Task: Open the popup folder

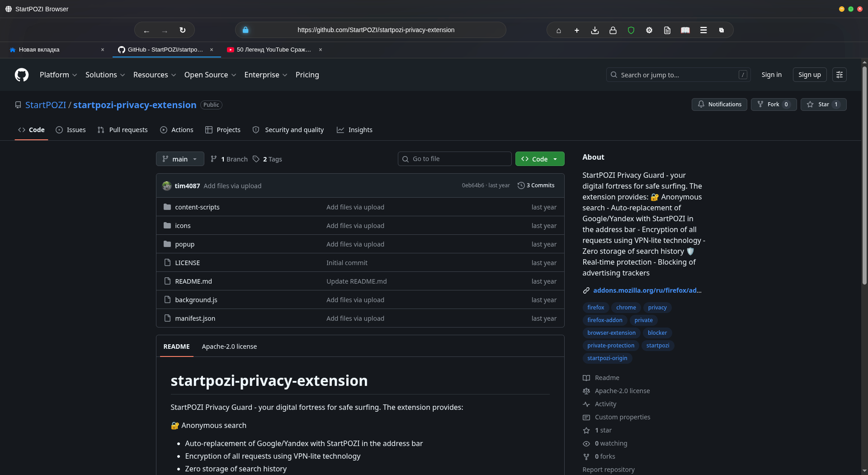Action: coord(184,244)
